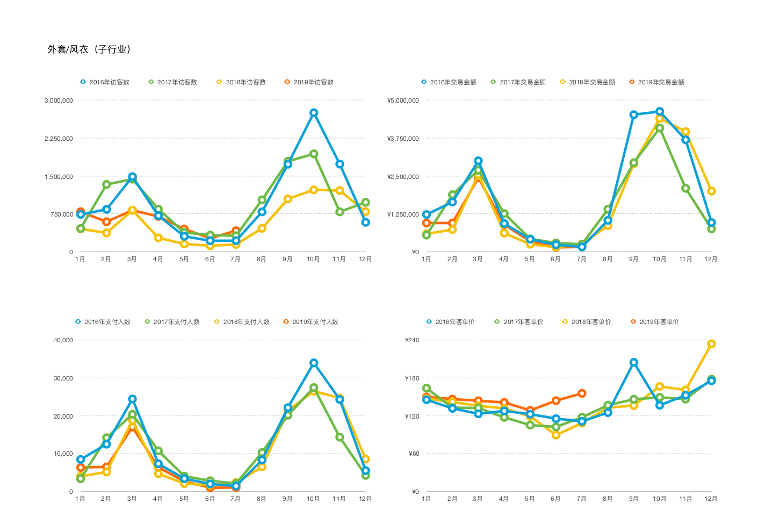This screenshot has width=772, height=532.
Task: Toggle the 2018年访客数 series legend label
Action: click(246, 82)
